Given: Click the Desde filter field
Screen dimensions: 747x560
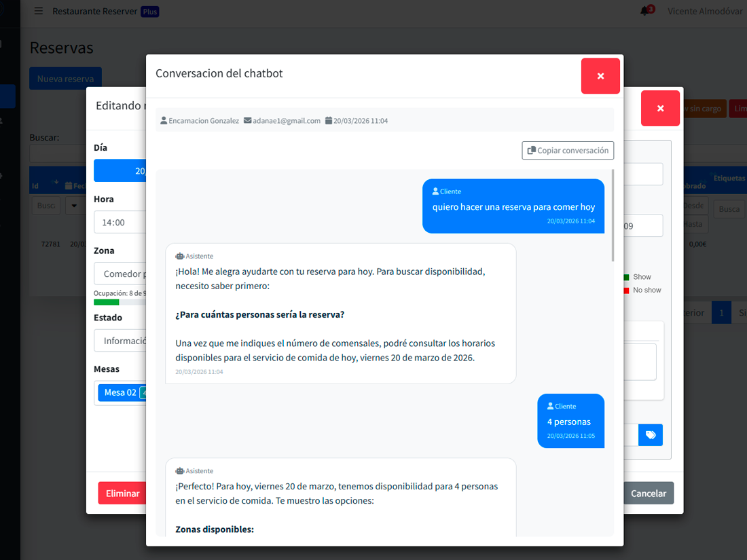Looking at the screenshot, I should pos(695,205).
